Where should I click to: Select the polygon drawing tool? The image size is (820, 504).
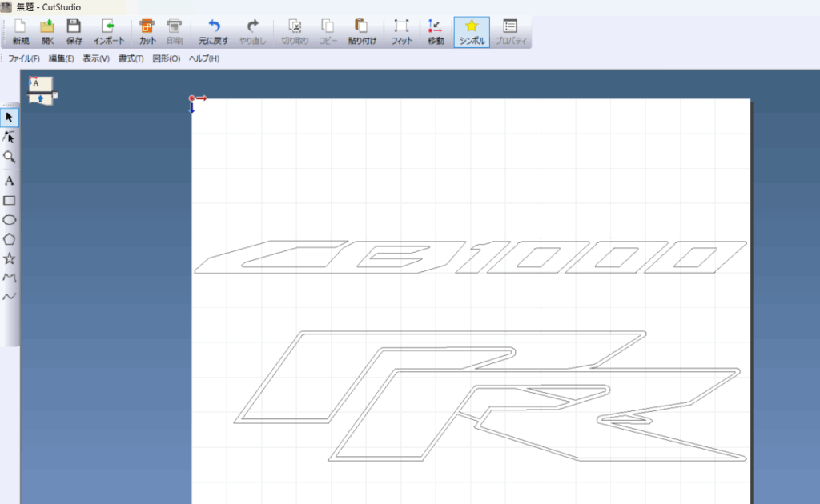click(x=10, y=239)
